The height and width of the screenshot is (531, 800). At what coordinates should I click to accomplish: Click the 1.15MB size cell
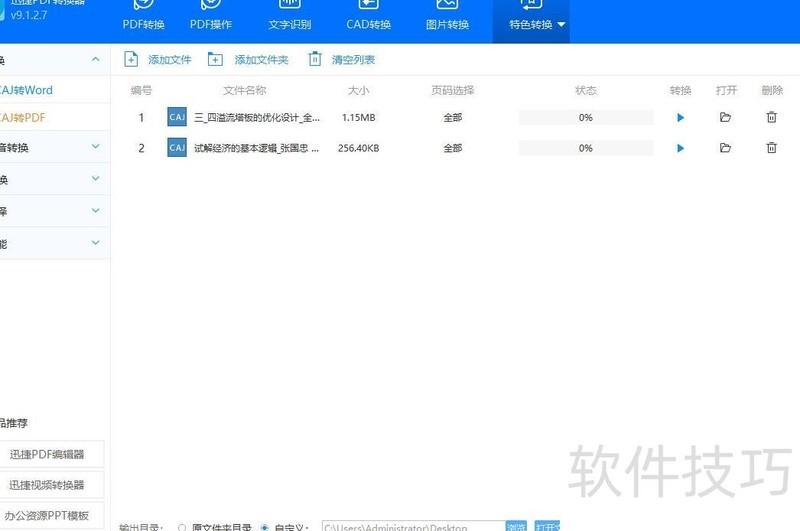[x=358, y=118]
